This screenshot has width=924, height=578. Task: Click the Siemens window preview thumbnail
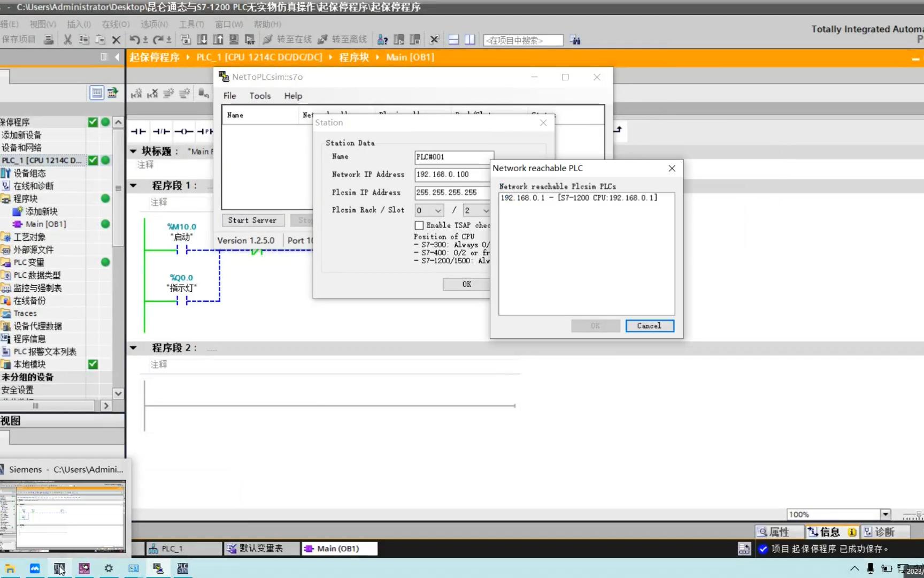point(63,516)
